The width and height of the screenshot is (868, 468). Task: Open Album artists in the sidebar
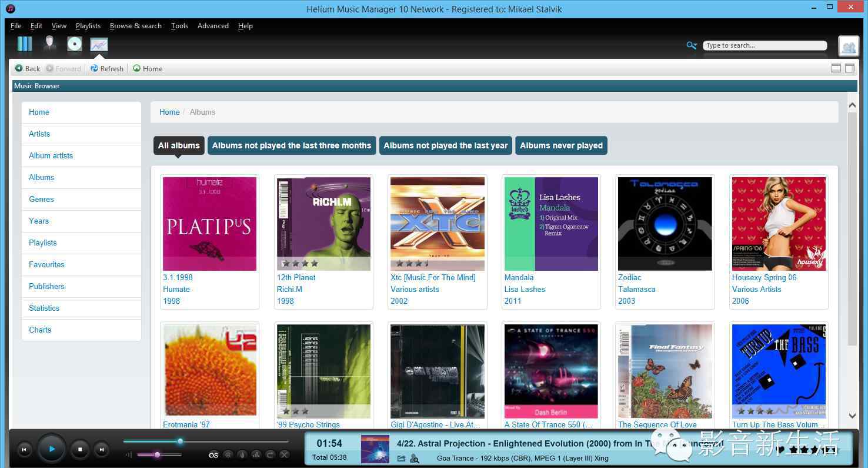point(81,155)
